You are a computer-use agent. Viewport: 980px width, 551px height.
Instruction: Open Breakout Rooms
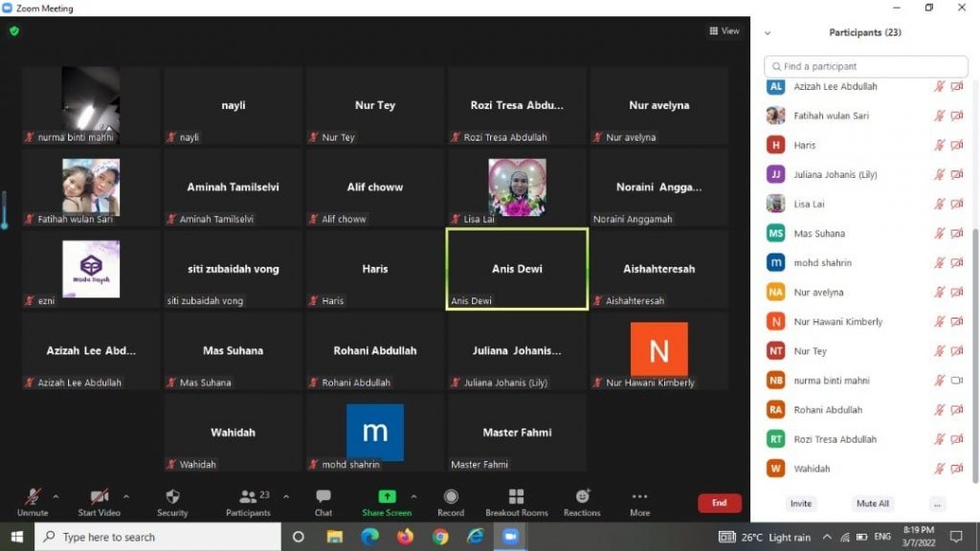(x=516, y=502)
